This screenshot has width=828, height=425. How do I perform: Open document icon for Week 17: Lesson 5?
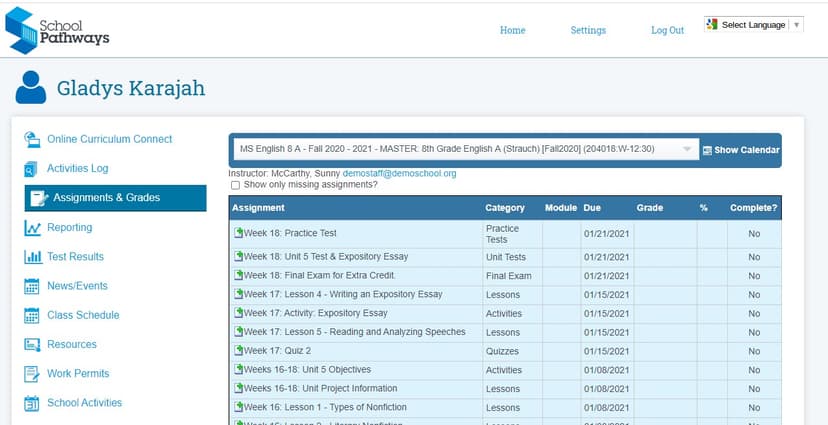pyautogui.click(x=238, y=332)
